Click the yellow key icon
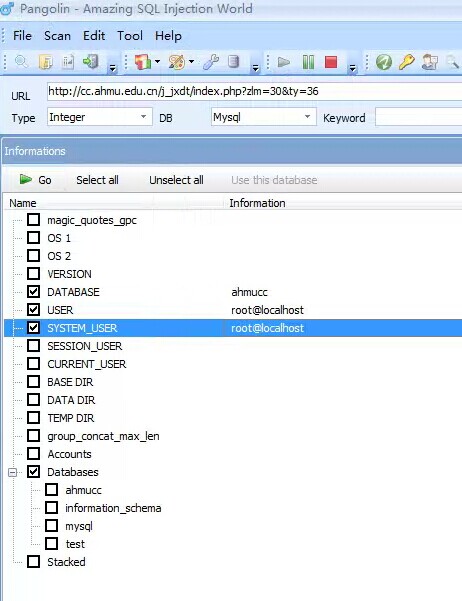This screenshot has height=601, width=462. (406, 62)
